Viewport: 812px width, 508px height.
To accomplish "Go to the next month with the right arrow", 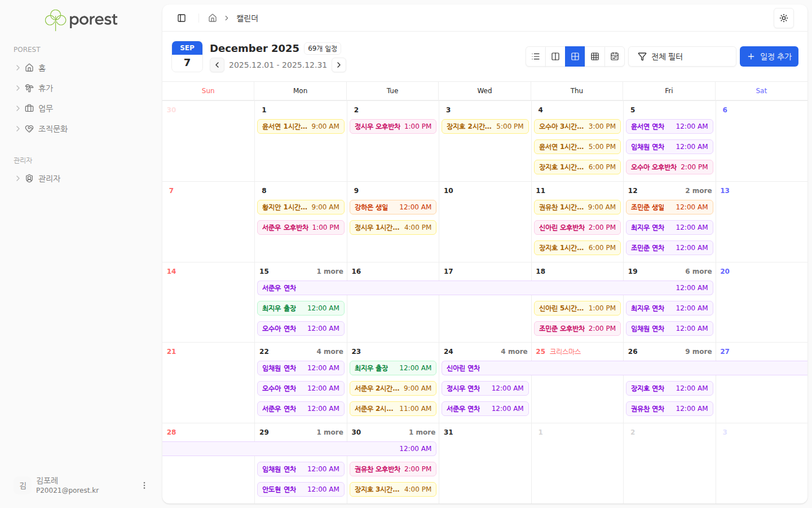I will pyautogui.click(x=339, y=65).
